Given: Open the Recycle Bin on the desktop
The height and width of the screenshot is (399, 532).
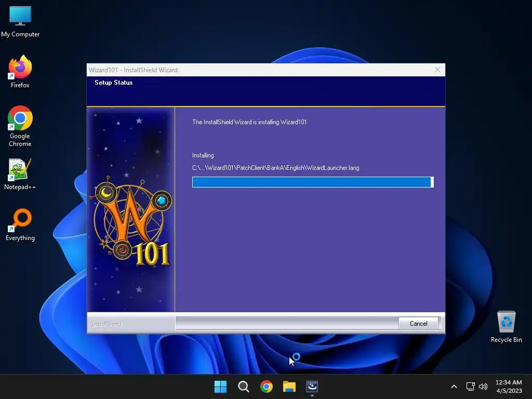Looking at the screenshot, I should (x=506, y=327).
